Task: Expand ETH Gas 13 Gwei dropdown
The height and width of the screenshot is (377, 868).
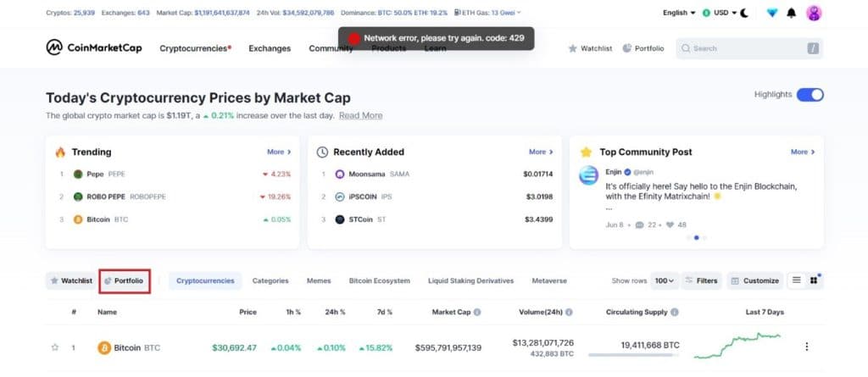Action: [487, 12]
